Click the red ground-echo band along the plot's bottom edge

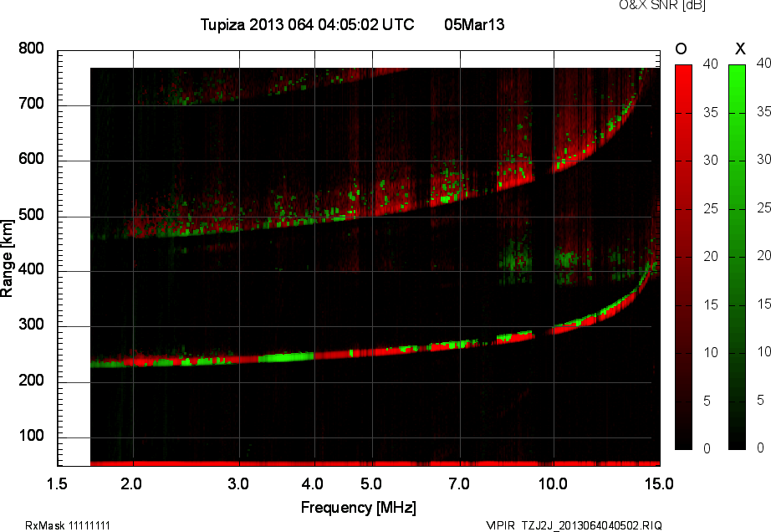tap(375, 463)
